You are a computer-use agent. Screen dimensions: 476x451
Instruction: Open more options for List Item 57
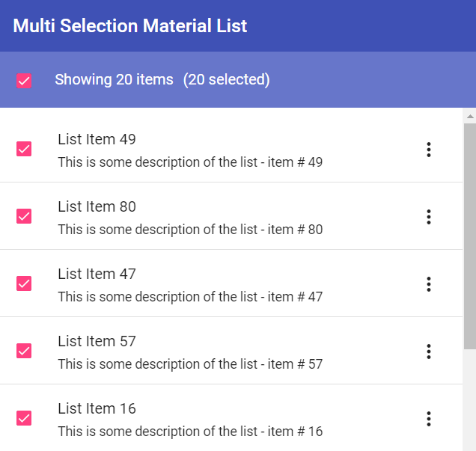pos(429,352)
